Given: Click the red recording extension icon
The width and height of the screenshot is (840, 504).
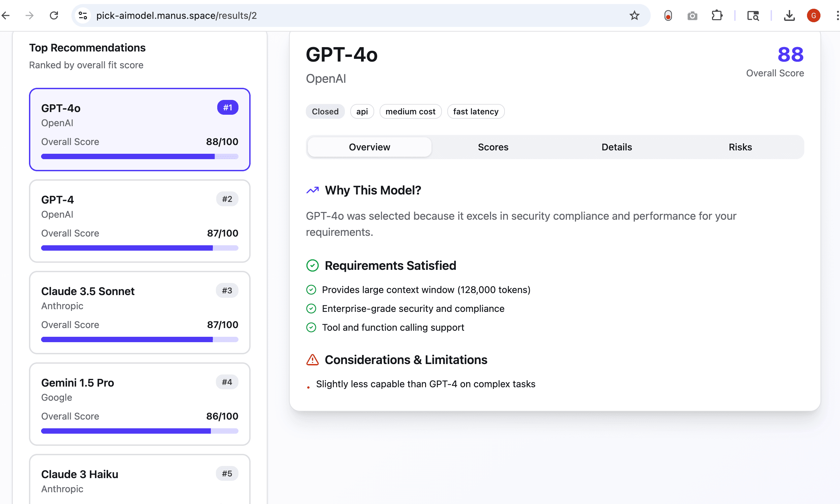Looking at the screenshot, I should pyautogui.click(x=668, y=15).
